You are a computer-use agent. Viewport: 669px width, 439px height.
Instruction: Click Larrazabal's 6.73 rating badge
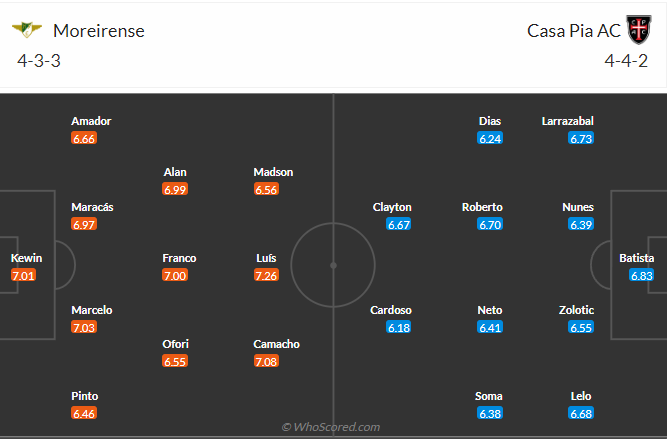[581, 138]
